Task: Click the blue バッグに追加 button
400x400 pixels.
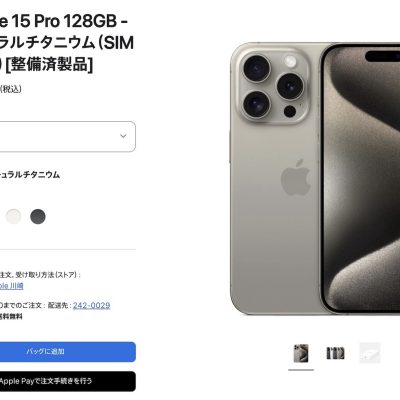Action: click(68, 352)
